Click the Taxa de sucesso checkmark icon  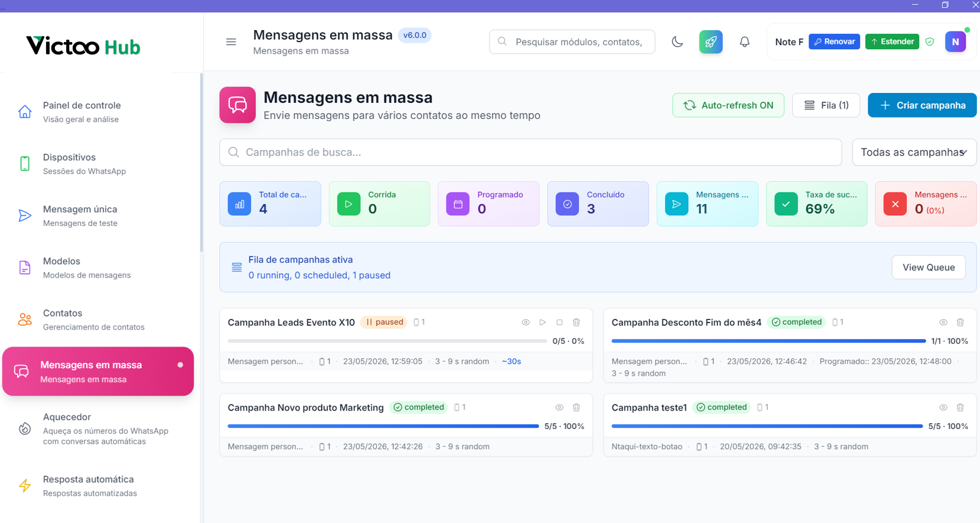tap(786, 204)
